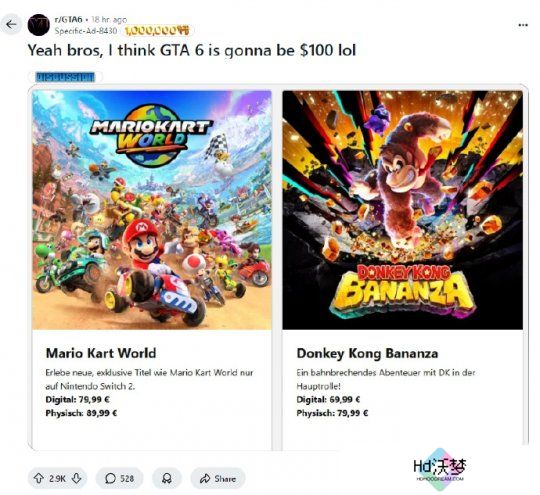Open the three-dot post options menu
Screen dimensions: 540x495
(523, 25)
